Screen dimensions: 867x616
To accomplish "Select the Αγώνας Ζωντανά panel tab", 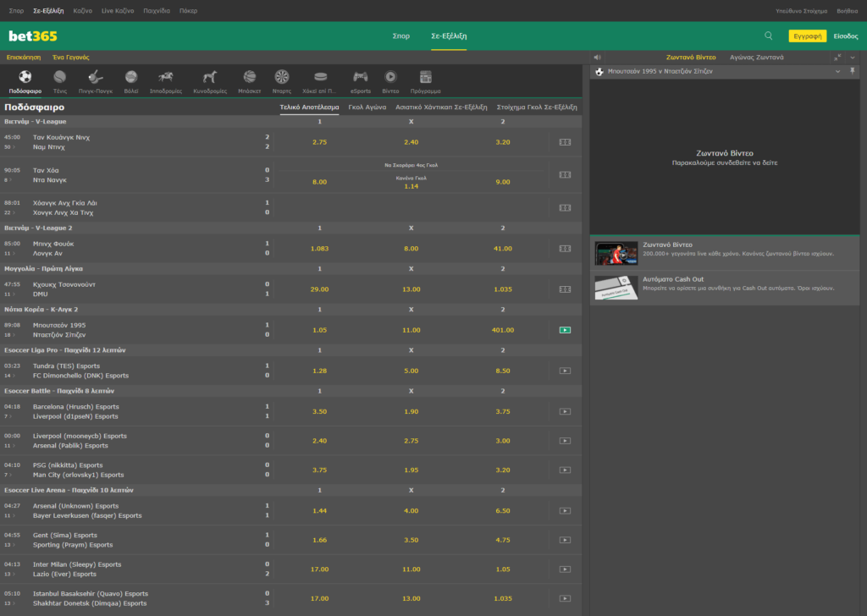I will [756, 58].
